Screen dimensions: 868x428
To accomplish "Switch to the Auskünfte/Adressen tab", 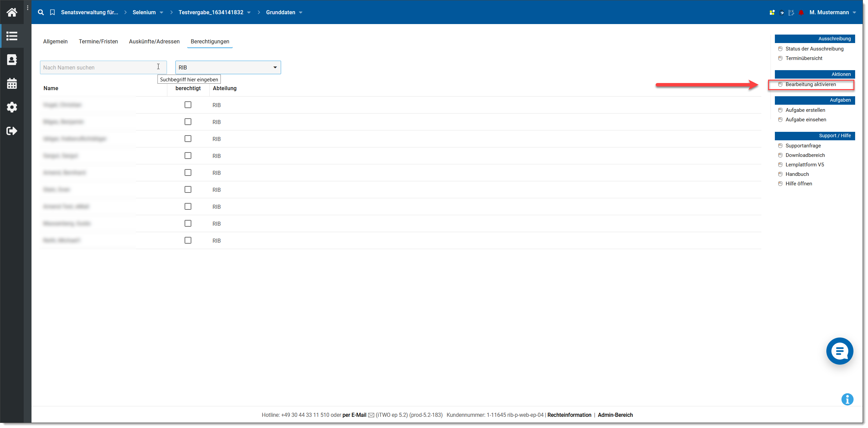I will [154, 41].
